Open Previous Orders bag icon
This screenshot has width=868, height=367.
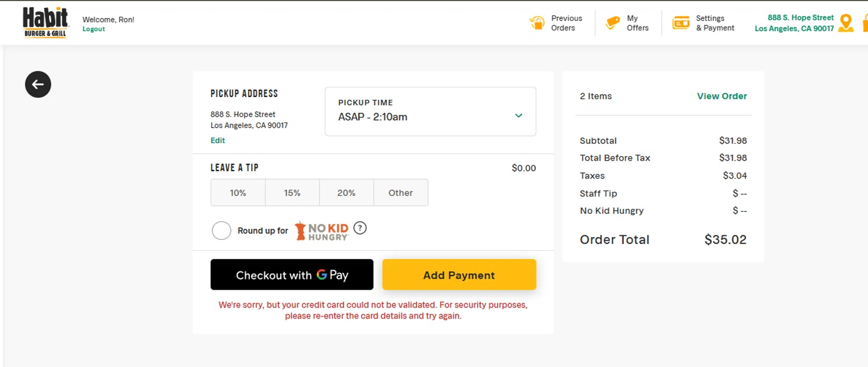[537, 23]
